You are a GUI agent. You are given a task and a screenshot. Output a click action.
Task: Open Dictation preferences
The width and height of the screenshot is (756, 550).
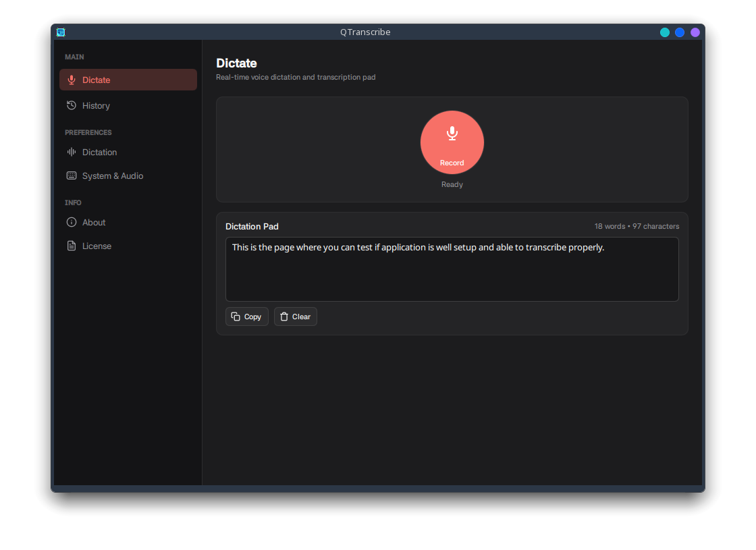click(x=128, y=153)
